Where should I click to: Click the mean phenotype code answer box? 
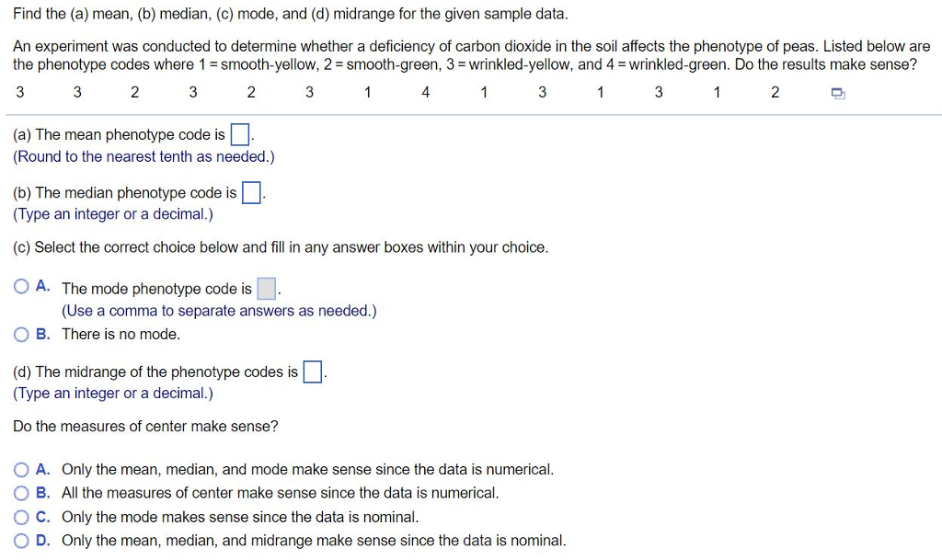click(239, 135)
